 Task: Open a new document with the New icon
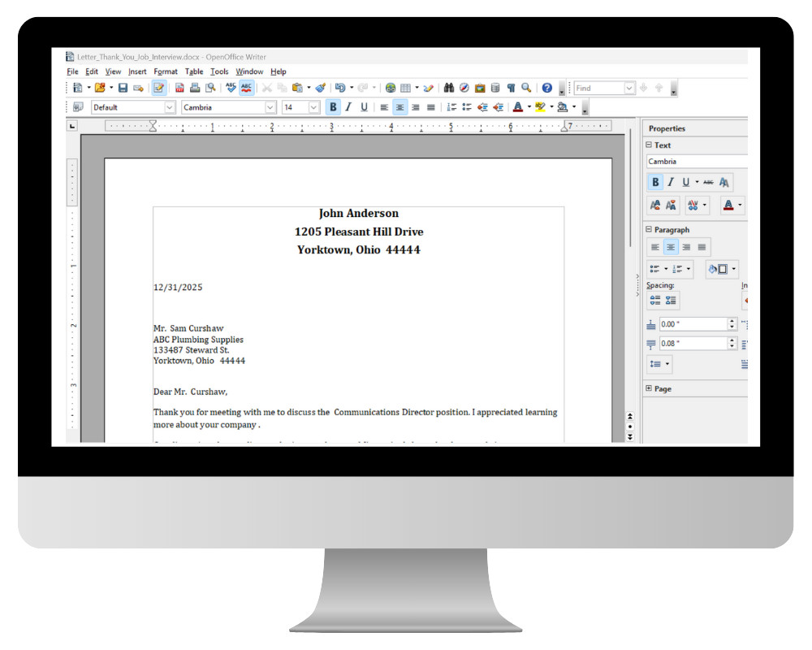(80, 88)
